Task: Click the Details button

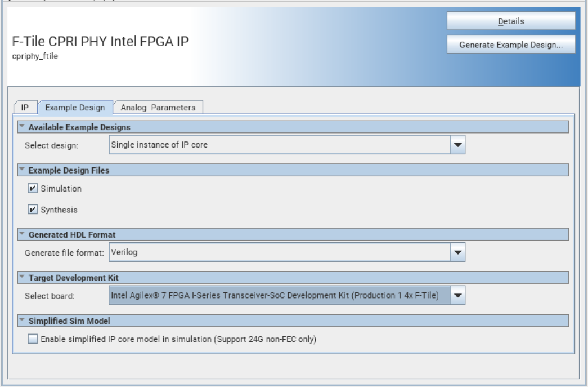Action: tap(511, 21)
